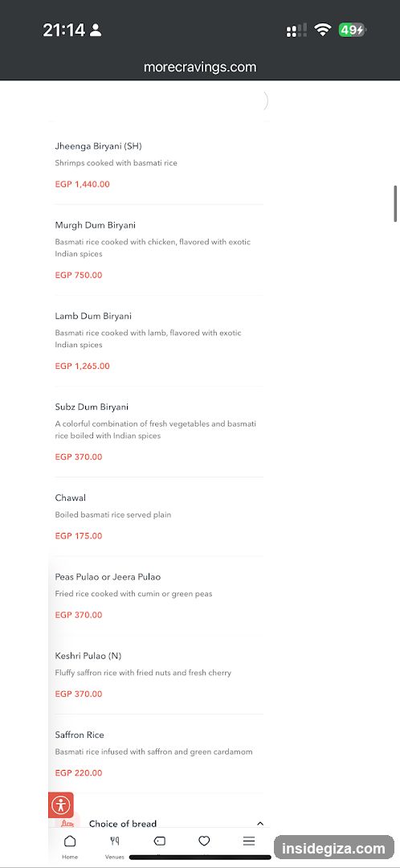The height and width of the screenshot is (868, 400).
Task: Select Lamb Dum Biryani dish
Action: point(159,341)
